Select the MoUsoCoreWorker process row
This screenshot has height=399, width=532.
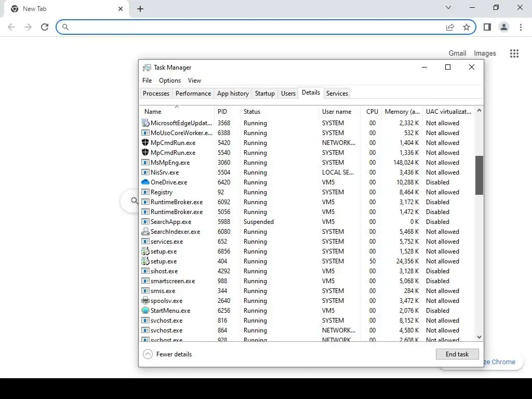point(307,132)
